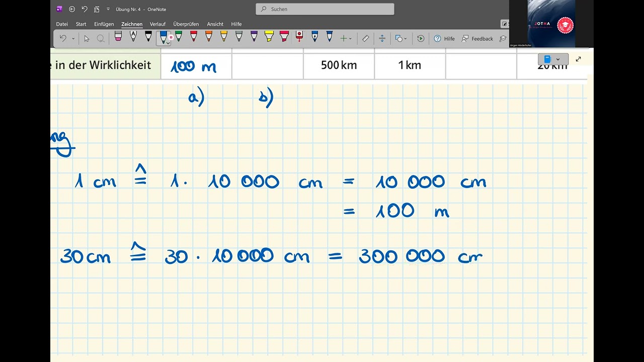Viewport: 644px width, 362px height.
Task: Open the notebook navigation dropdown
Action: [x=553, y=59]
